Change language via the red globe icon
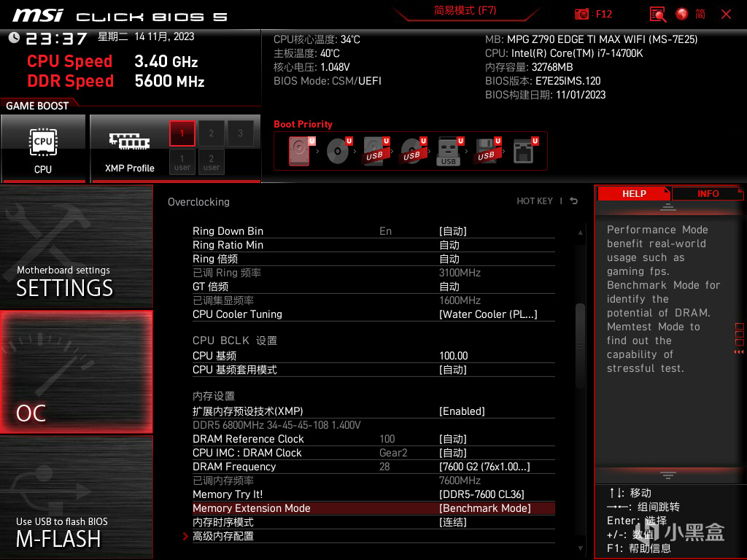747x560 pixels. pyautogui.click(x=682, y=15)
